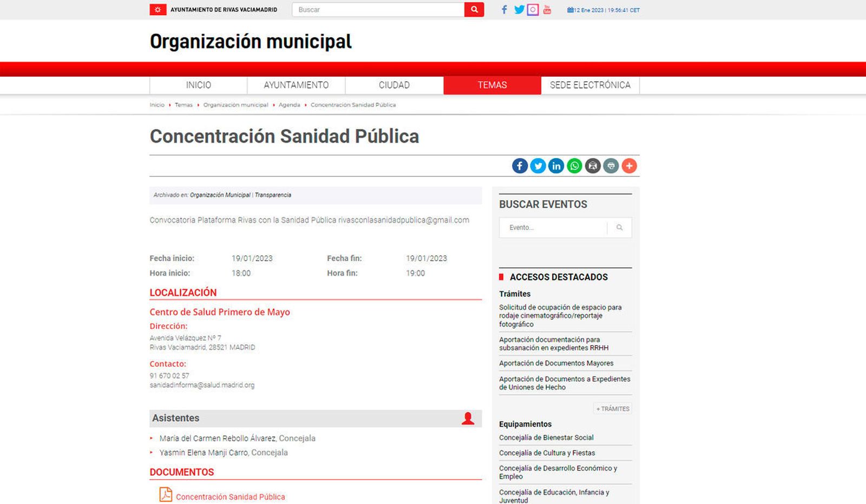Image resolution: width=866 pixels, height=504 pixels.
Task: Click the red search button in header
Action: point(474,10)
